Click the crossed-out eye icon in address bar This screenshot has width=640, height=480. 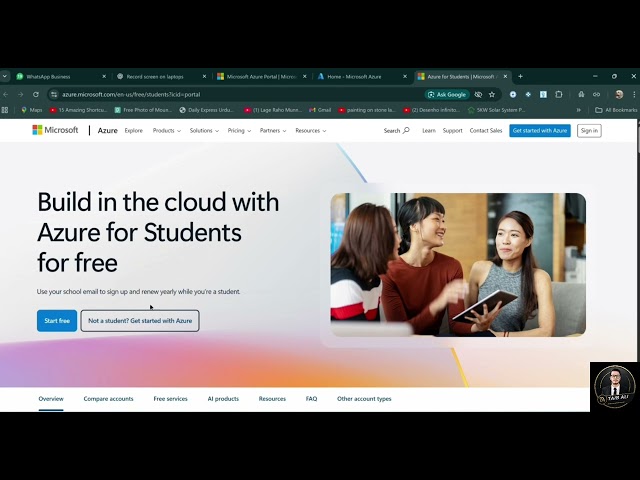pyautogui.click(x=478, y=94)
